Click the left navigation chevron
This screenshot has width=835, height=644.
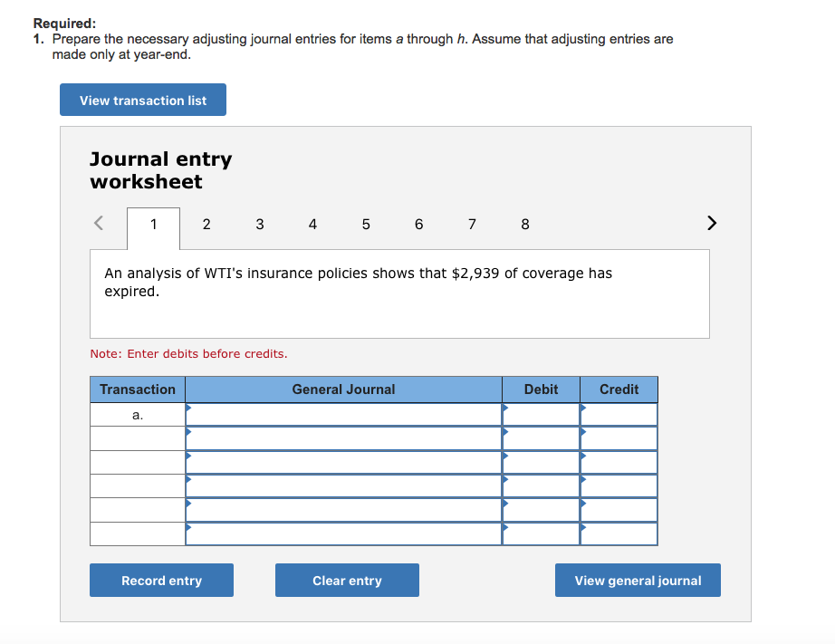99,223
